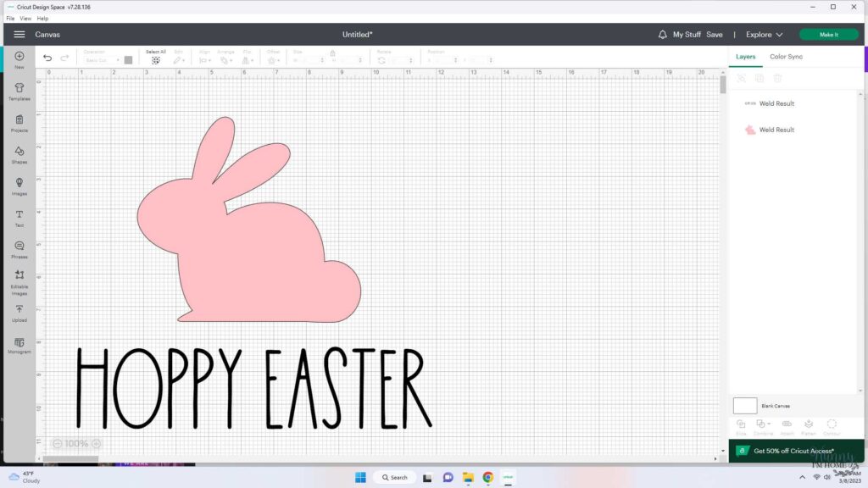868x488 pixels.
Task: Open Windows Start menu
Action: pos(360,478)
